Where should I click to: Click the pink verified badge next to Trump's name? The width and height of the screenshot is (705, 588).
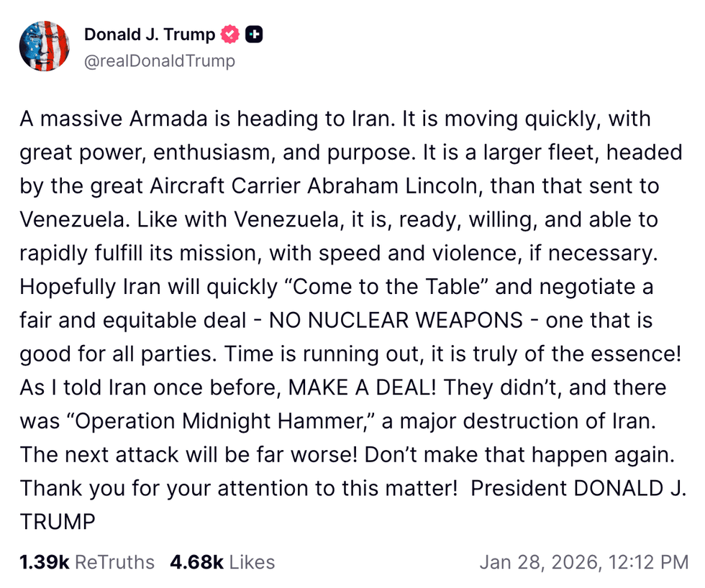tap(229, 34)
